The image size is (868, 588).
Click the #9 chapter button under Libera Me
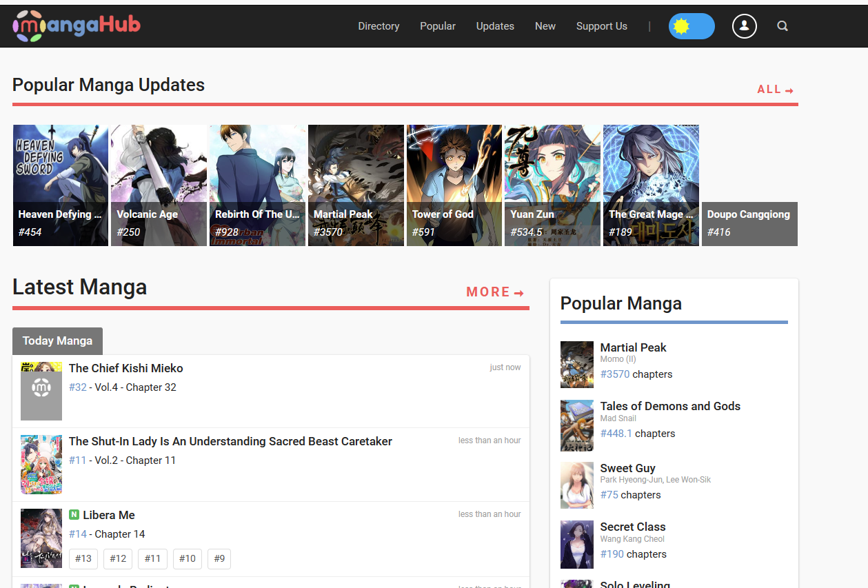[x=219, y=559]
